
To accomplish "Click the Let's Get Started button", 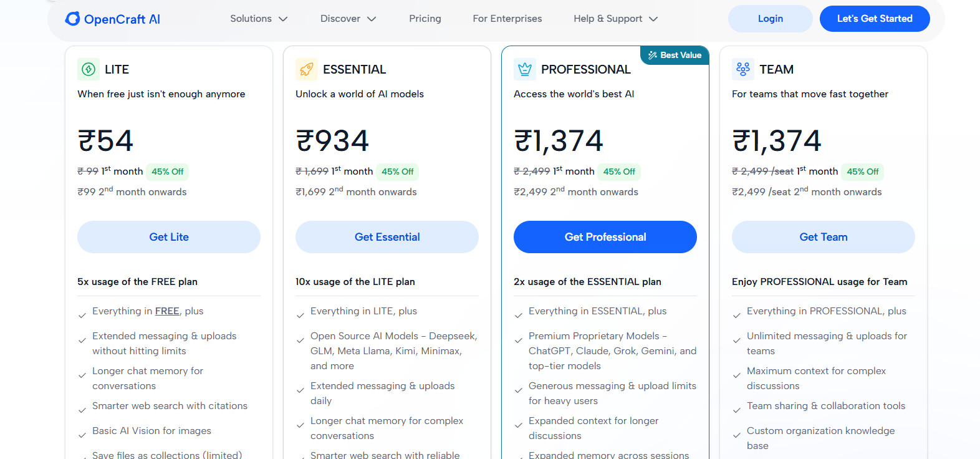I will pos(874,19).
